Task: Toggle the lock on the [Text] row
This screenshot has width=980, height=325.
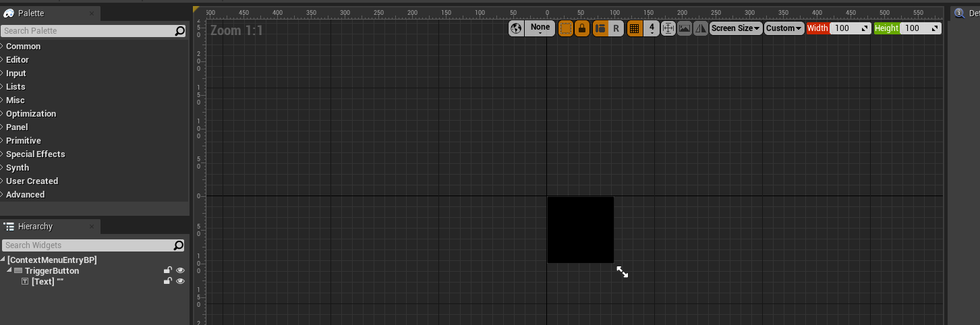Action: [168, 281]
